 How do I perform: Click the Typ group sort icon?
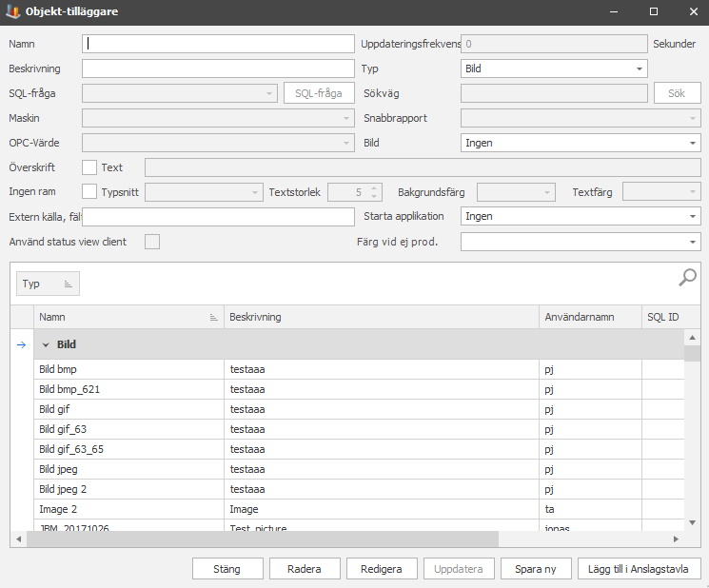point(69,284)
